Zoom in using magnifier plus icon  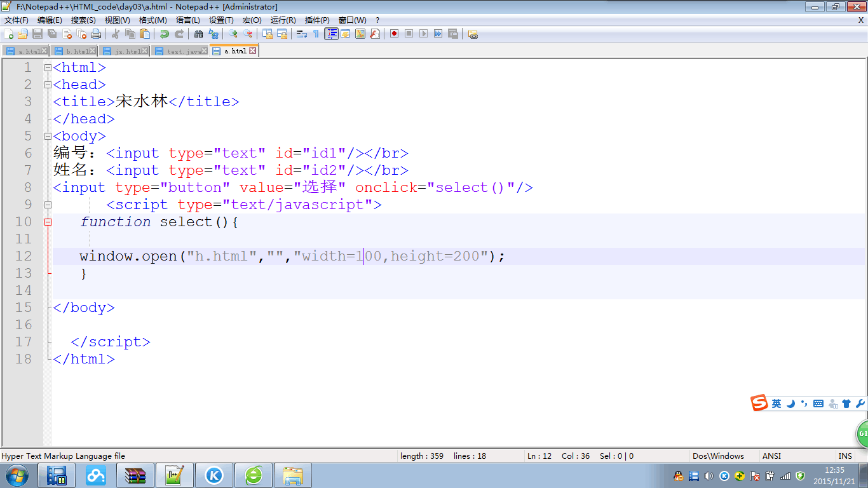click(233, 34)
